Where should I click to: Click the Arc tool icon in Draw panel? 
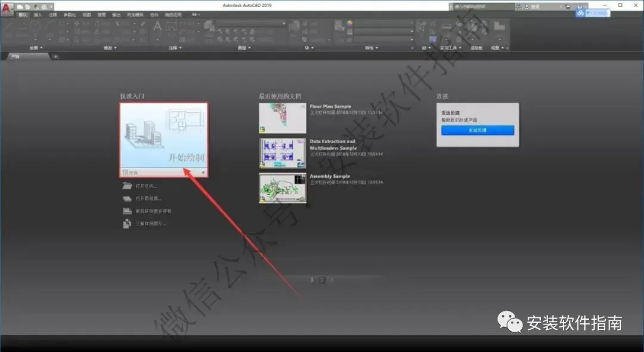(x=51, y=26)
